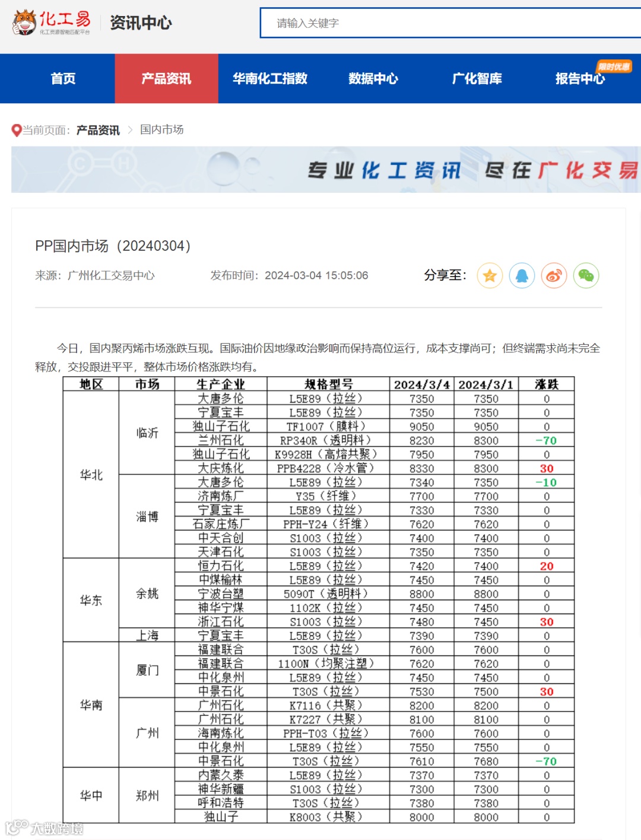
Task: Open the 首页 tab
Action: tap(63, 78)
